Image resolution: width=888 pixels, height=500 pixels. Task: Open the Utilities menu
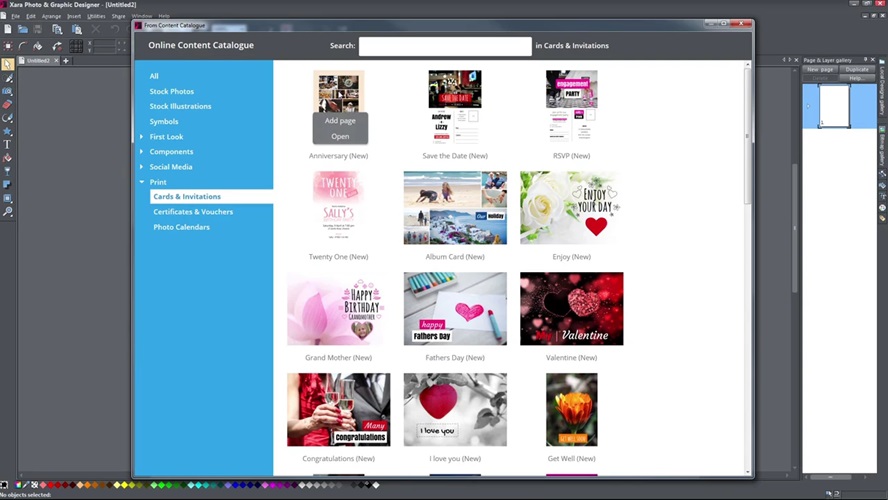coord(96,16)
